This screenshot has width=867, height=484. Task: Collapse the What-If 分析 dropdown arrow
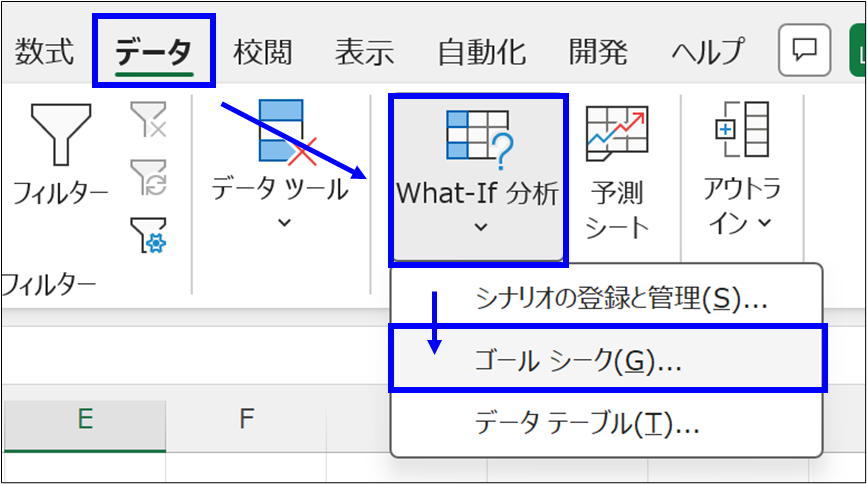(x=479, y=228)
